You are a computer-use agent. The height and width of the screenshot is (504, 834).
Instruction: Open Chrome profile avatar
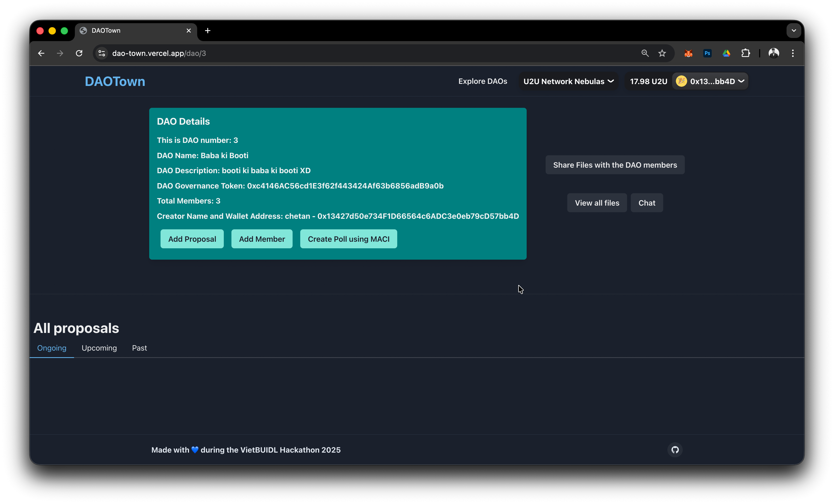click(x=774, y=53)
